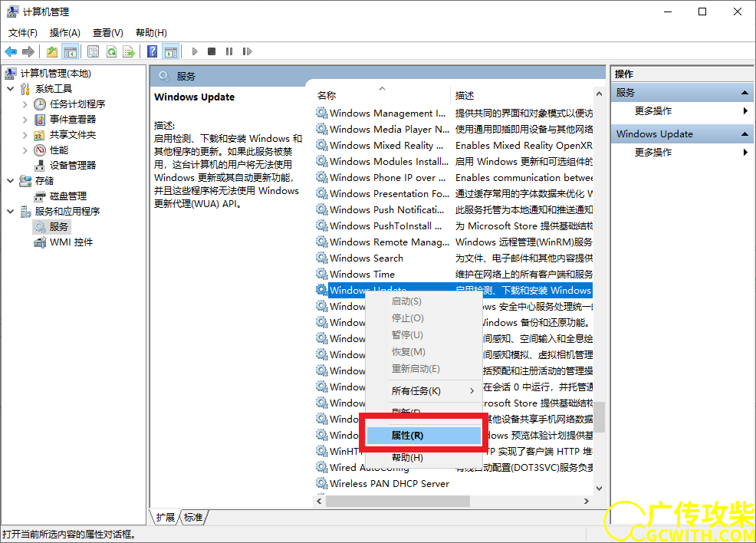
Task: Open 磁盘管理 in the tree
Action: 68,196
